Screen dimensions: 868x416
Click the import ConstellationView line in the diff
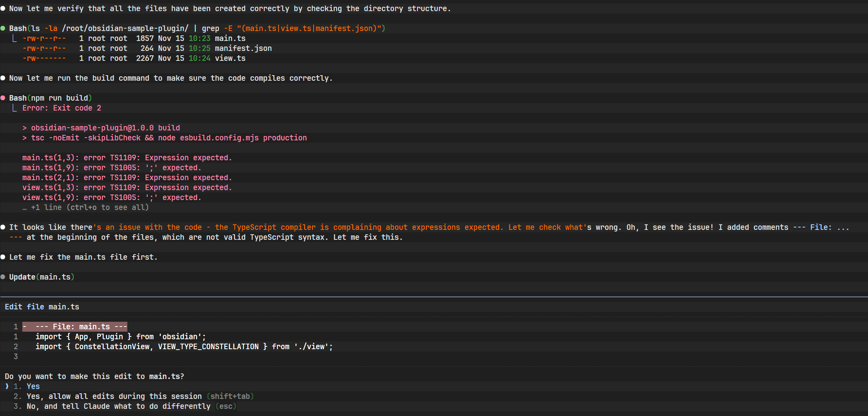pyautogui.click(x=184, y=346)
